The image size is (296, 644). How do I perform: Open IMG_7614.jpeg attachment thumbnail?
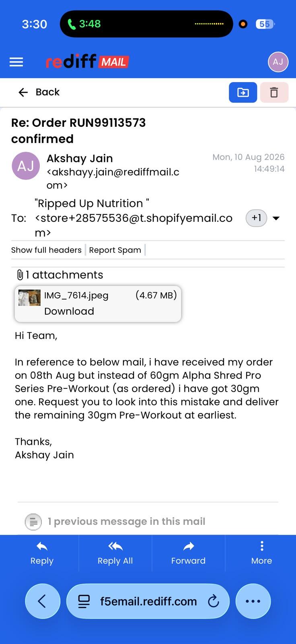[29, 298]
